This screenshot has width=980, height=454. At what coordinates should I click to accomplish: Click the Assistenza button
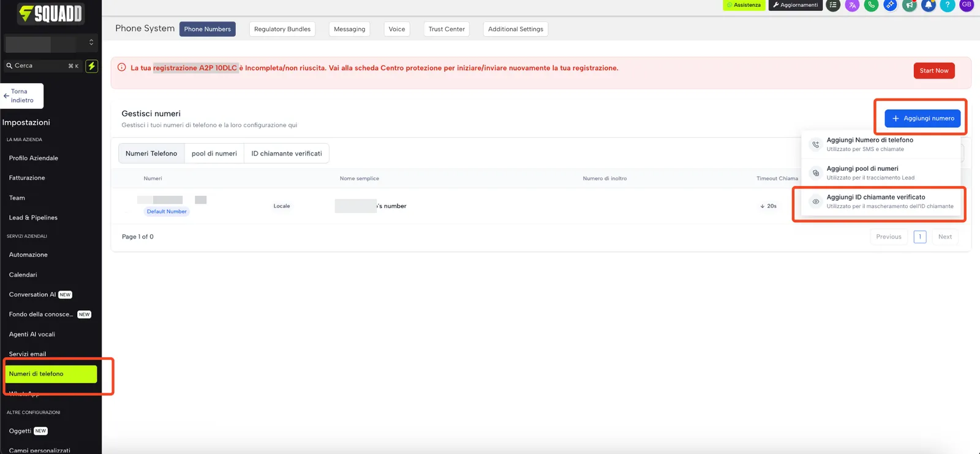point(744,5)
